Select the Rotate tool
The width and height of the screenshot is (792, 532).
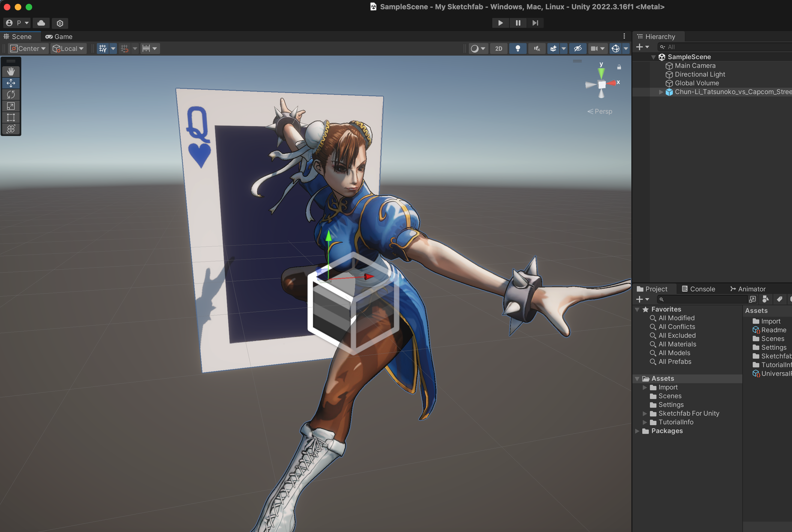[x=11, y=94]
